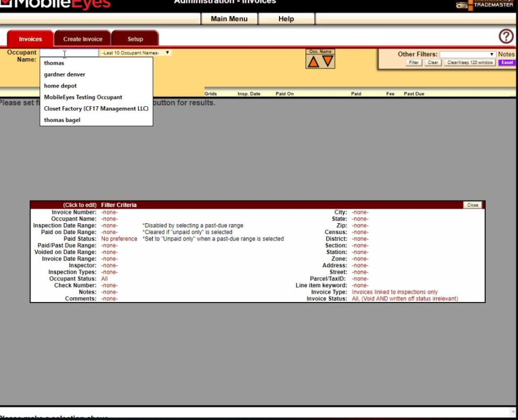Edit Paid Status 'No preference' value

click(119, 239)
